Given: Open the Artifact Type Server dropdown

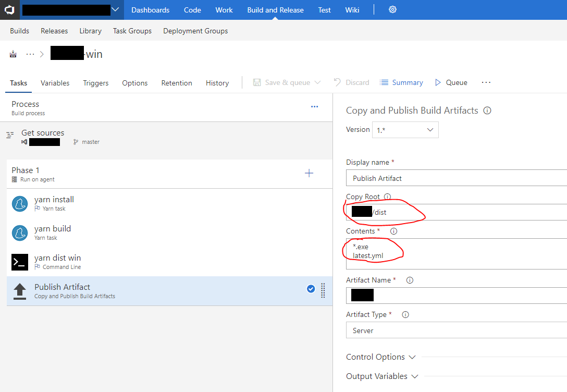Looking at the screenshot, I should (x=457, y=330).
